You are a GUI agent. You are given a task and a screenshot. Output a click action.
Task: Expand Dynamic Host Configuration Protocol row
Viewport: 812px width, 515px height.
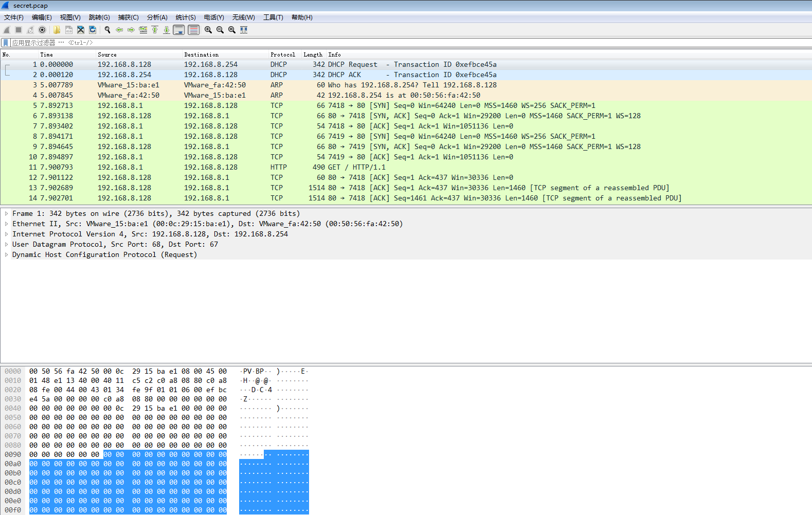point(6,254)
